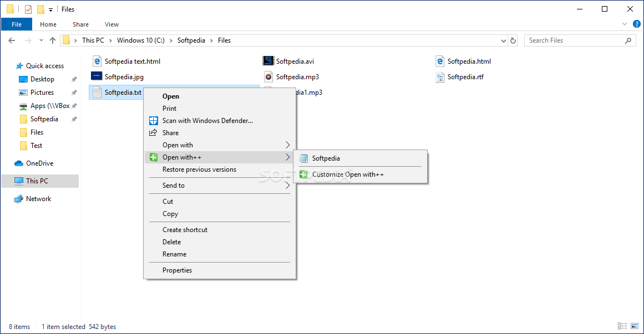Refresh the Files folder view
Viewport: 644px width, 334px height.
point(513,40)
